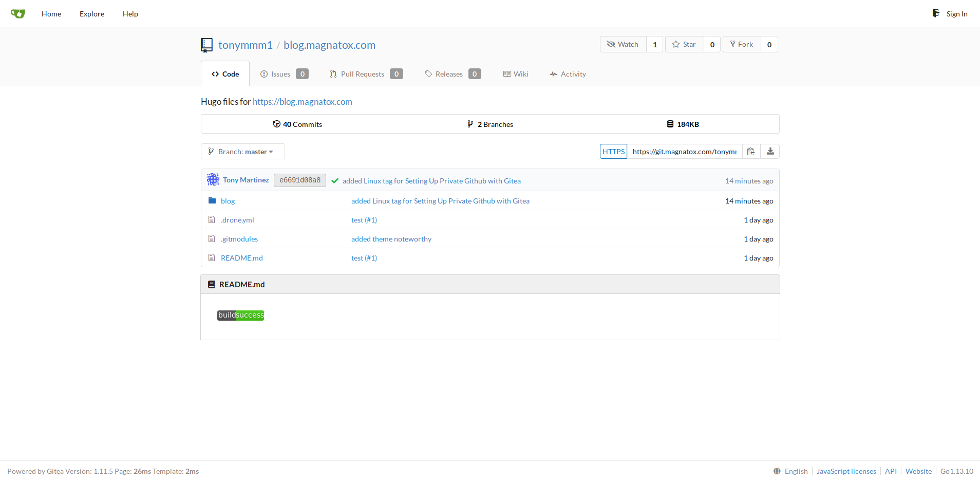
Task: Click the blog folder icon
Action: pyautogui.click(x=212, y=200)
